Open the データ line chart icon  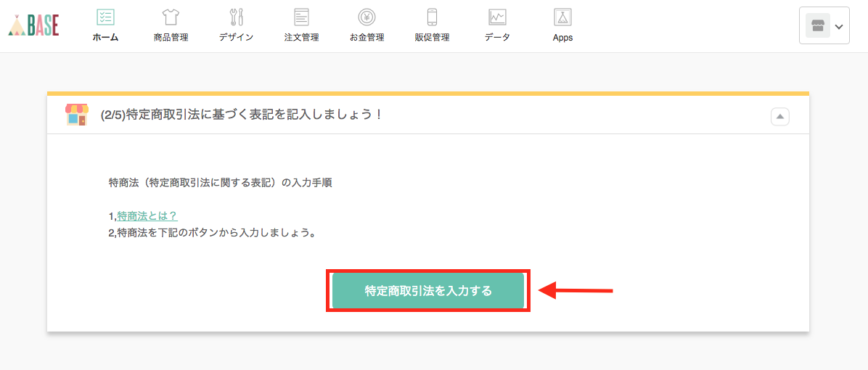point(497,17)
